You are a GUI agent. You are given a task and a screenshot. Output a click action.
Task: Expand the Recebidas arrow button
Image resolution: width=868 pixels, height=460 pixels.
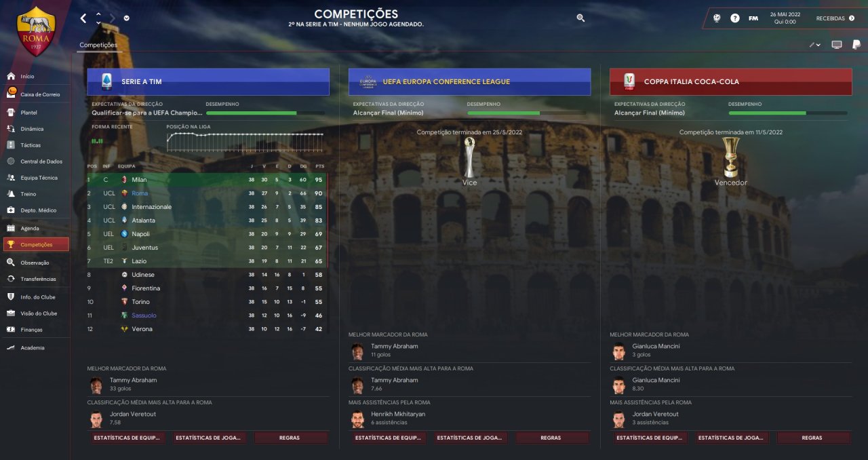[x=852, y=18]
